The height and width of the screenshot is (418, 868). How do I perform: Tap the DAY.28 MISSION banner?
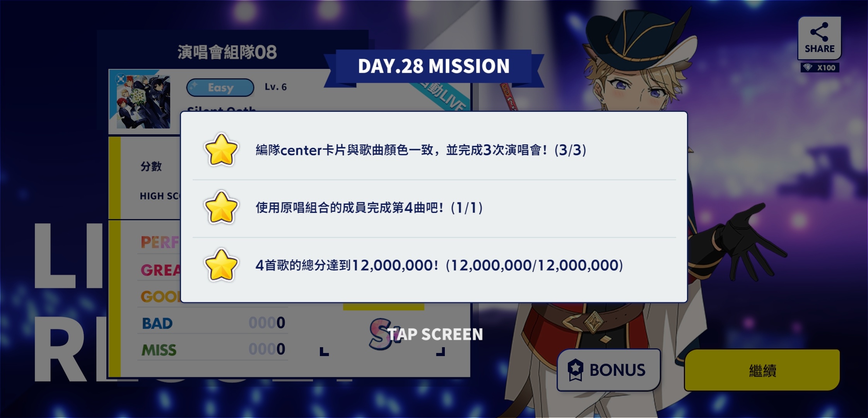tap(434, 66)
